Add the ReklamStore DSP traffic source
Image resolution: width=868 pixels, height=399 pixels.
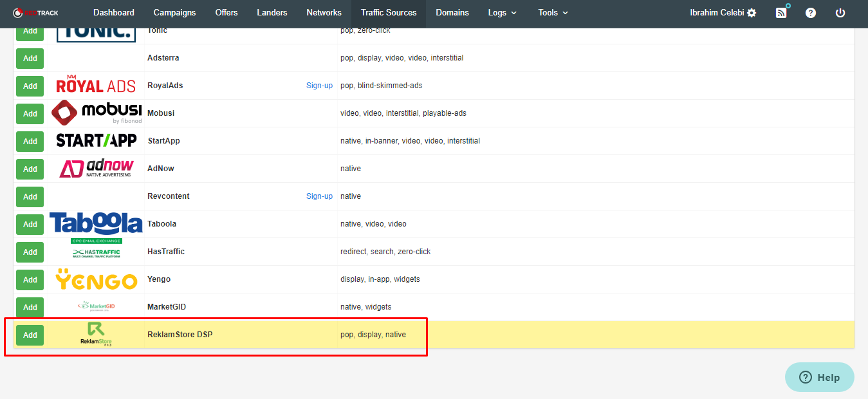30,335
